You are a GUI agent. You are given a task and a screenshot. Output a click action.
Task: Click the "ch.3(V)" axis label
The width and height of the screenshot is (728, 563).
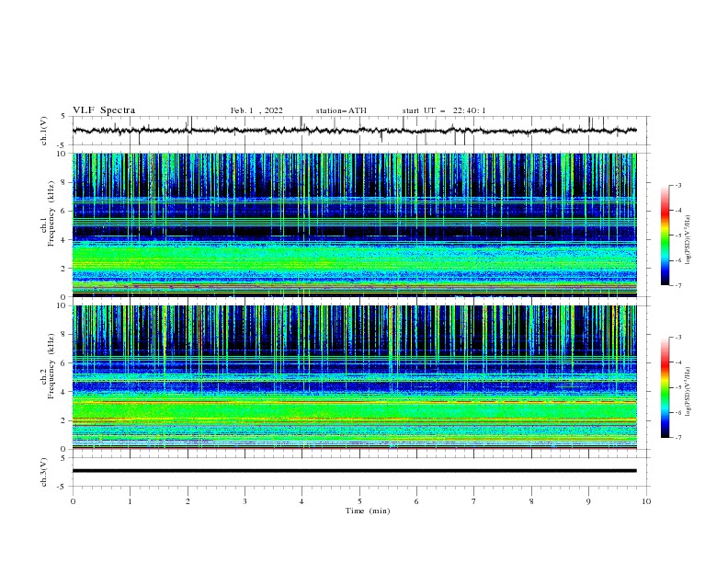coord(44,472)
